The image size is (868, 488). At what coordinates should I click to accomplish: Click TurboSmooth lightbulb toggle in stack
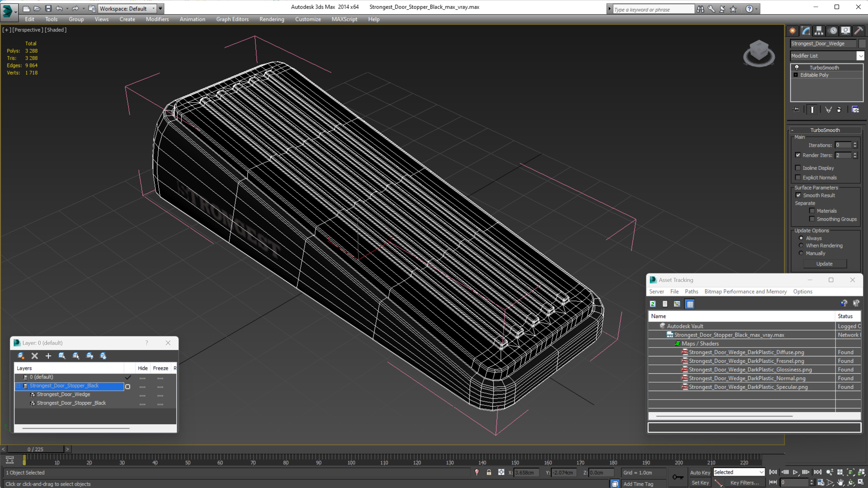[x=797, y=67]
